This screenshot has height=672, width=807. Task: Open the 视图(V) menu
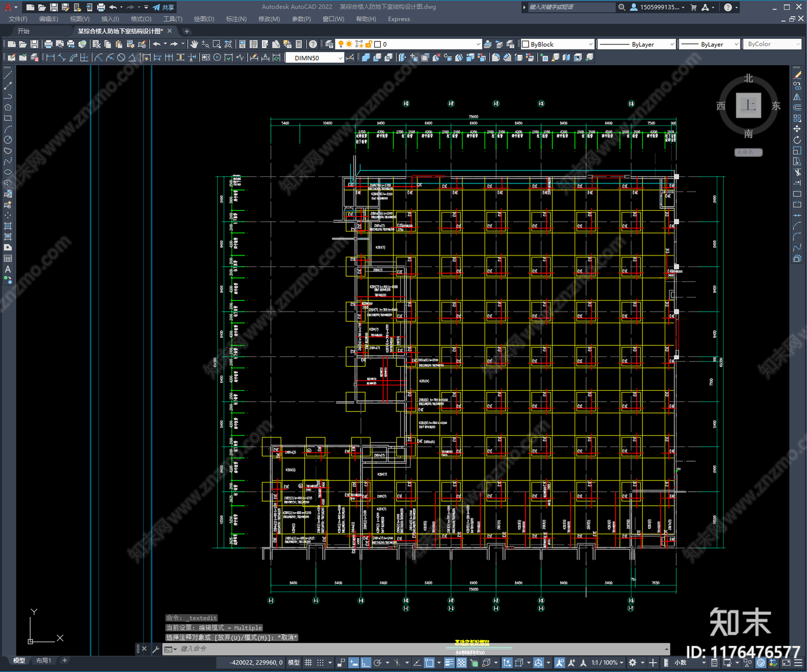80,19
